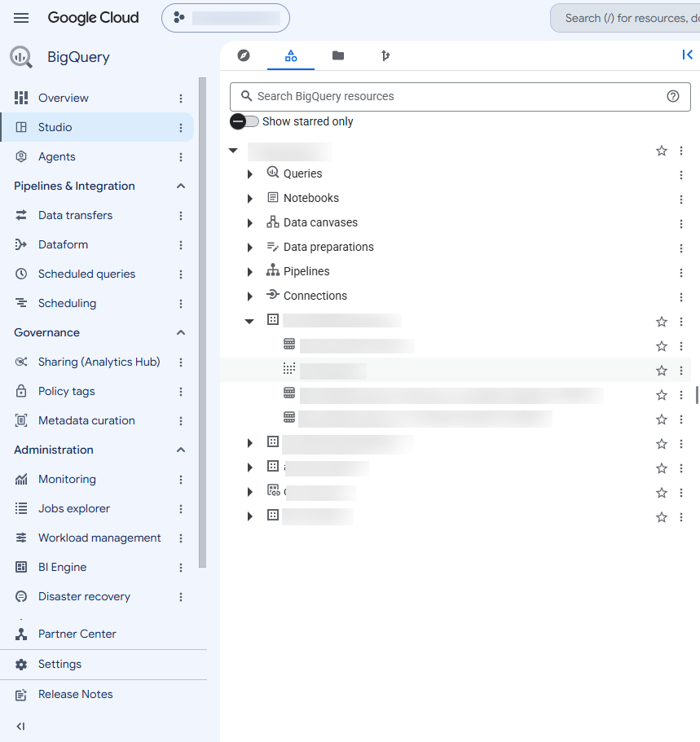Open Sharing (Analytics Hub)
This screenshot has height=742, width=700.
pos(99,362)
